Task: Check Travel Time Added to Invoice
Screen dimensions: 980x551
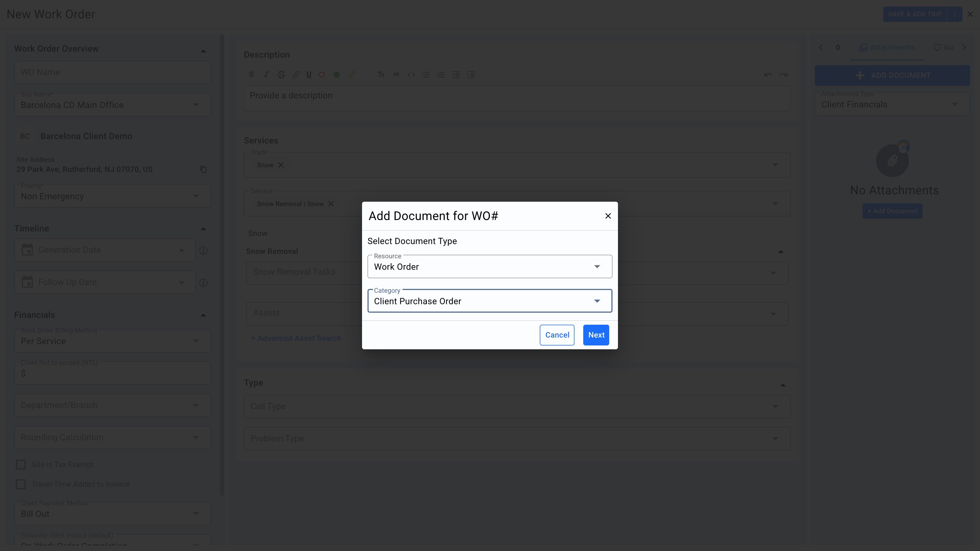Action: 21,484
